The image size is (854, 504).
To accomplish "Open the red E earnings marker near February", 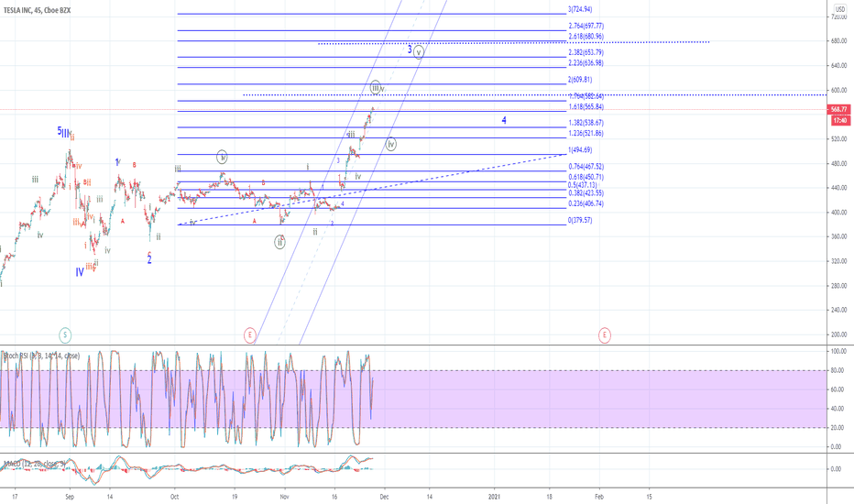I will click(604, 335).
